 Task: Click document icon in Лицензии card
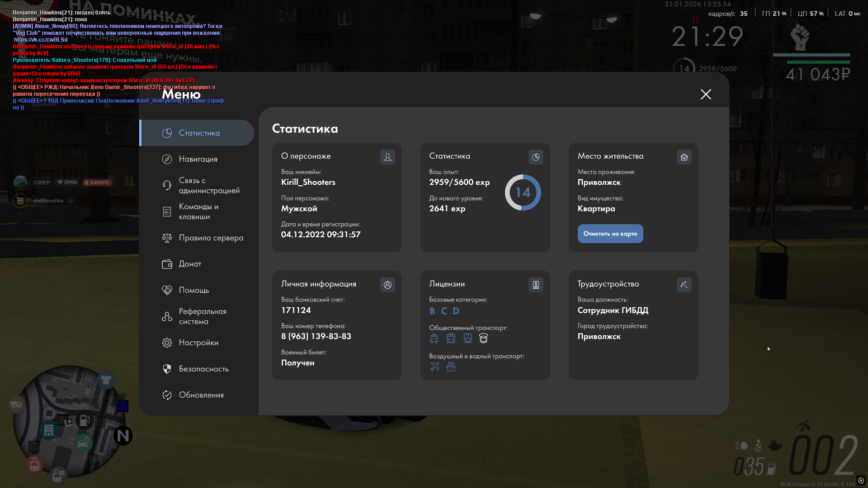[x=536, y=285]
